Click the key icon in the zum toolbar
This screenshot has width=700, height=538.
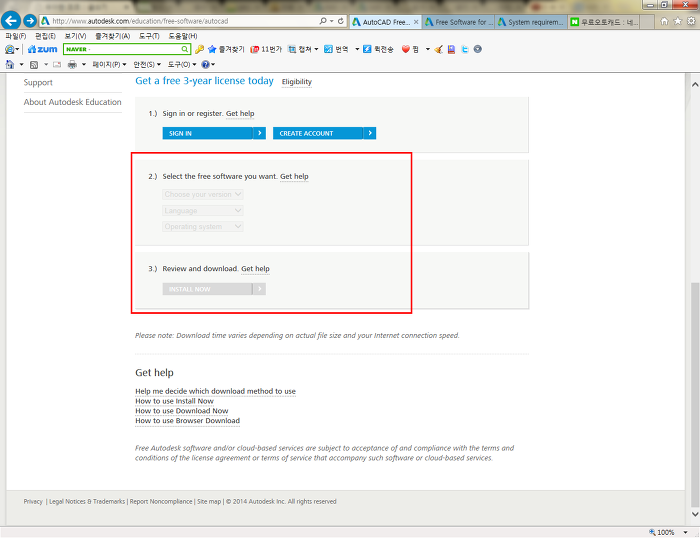pyautogui.click(x=200, y=49)
